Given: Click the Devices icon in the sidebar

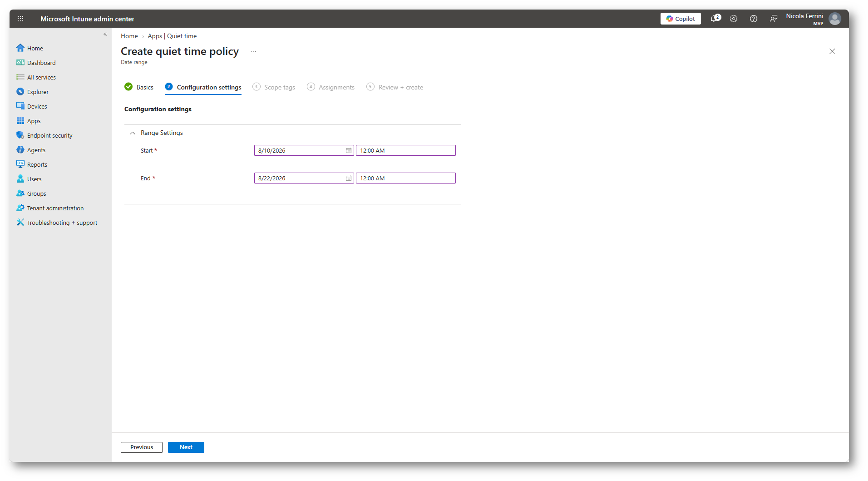Looking at the screenshot, I should pyautogui.click(x=20, y=106).
